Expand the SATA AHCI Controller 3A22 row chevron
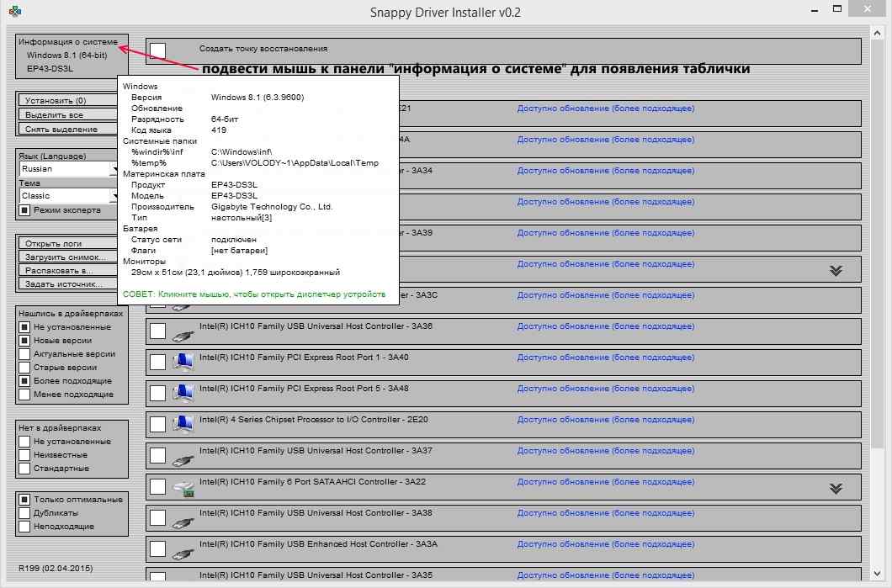Image resolution: width=892 pixels, height=588 pixels. [x=836, y=489]
